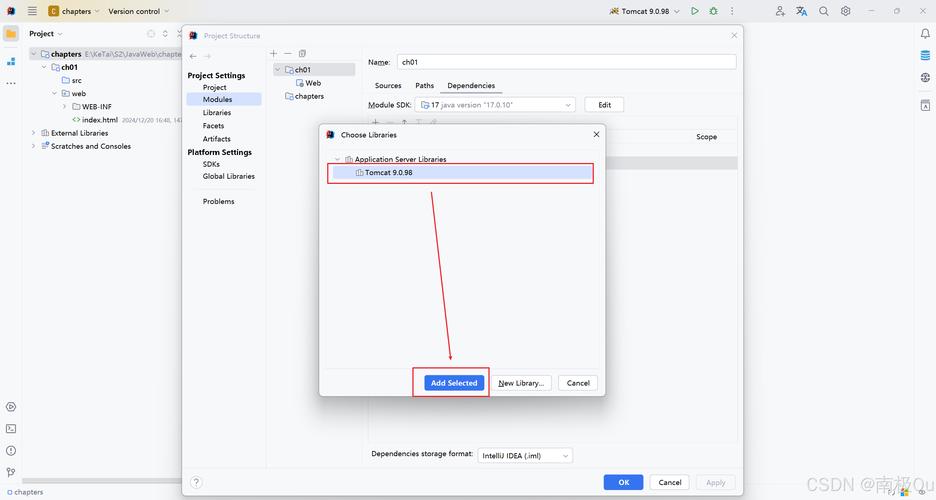
Task: Open Dependencies storage format dropdown
Action: pos(525,456)
